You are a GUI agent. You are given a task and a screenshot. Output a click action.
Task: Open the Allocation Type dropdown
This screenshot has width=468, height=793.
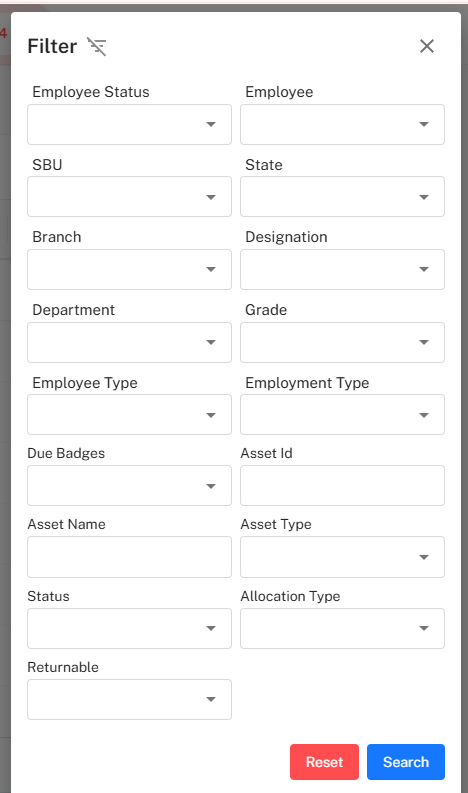tap(343, 629)
